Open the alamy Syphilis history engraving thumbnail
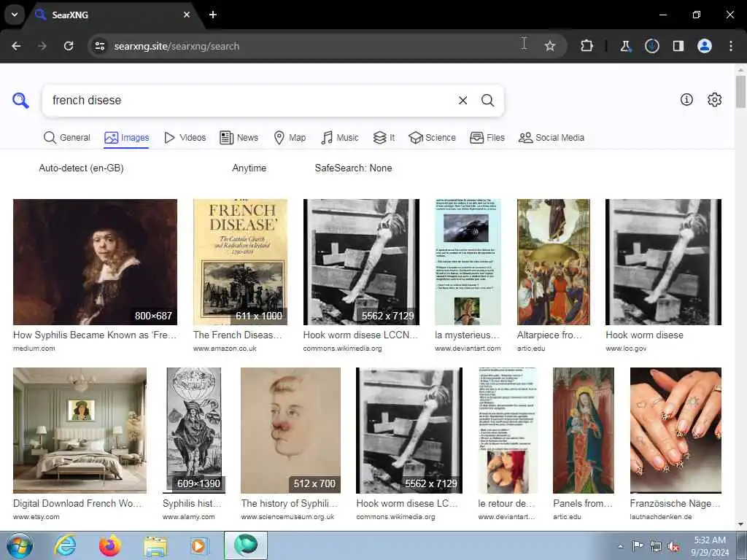This screenshot has width=747, height=560. 194,430
